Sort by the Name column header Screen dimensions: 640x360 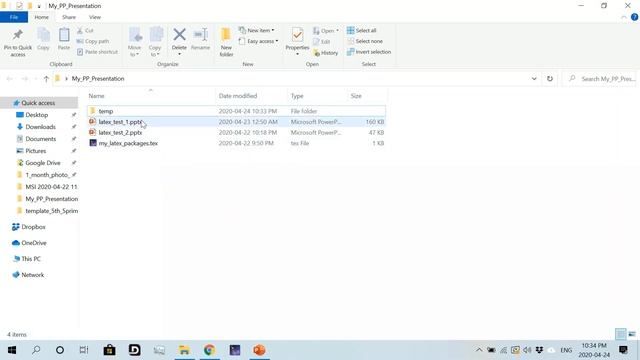point(97,96)
